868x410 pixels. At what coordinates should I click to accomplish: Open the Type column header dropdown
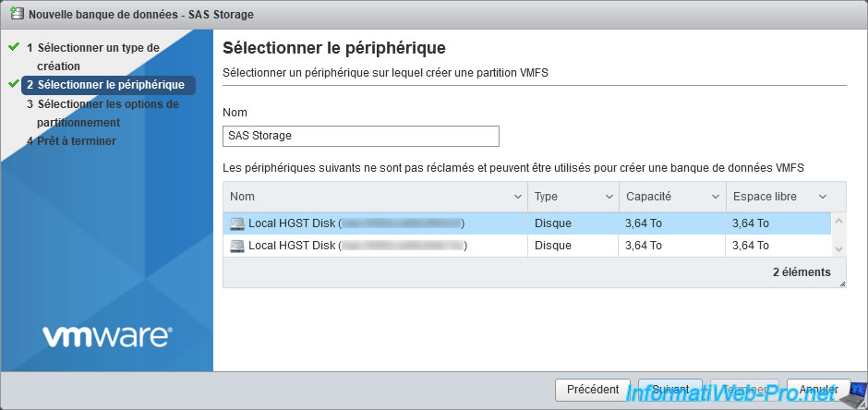[609, 197]
